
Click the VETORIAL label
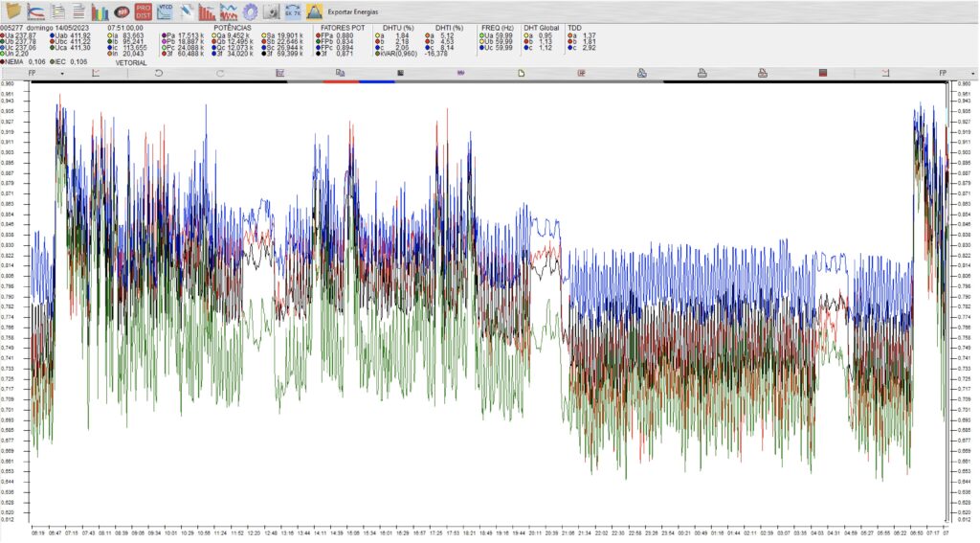pyautogui.click(x=130, y=61)
